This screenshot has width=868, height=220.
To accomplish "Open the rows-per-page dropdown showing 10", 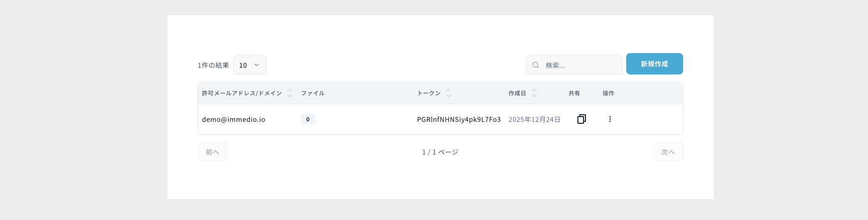I will [249, 65].
